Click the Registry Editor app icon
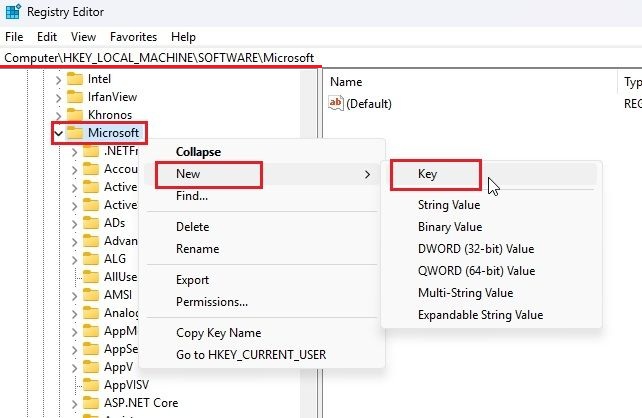 tap(13, 12)
